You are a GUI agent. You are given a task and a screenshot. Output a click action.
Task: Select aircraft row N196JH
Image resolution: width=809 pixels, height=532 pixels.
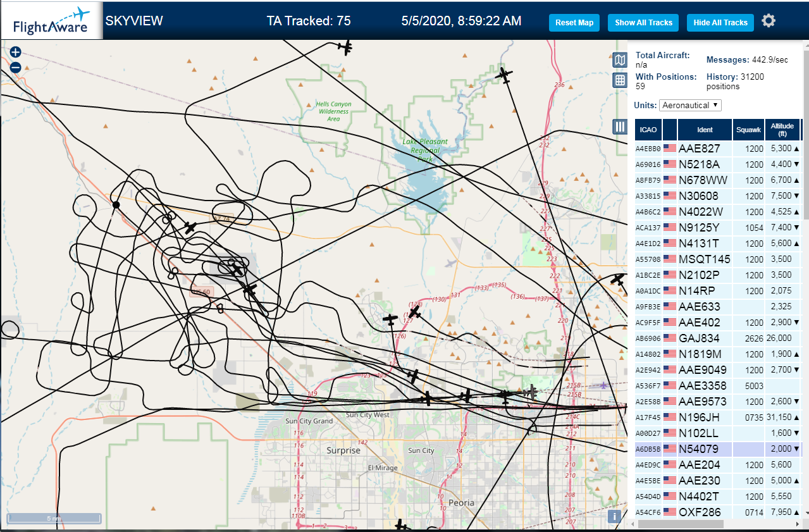click(718, 418)
